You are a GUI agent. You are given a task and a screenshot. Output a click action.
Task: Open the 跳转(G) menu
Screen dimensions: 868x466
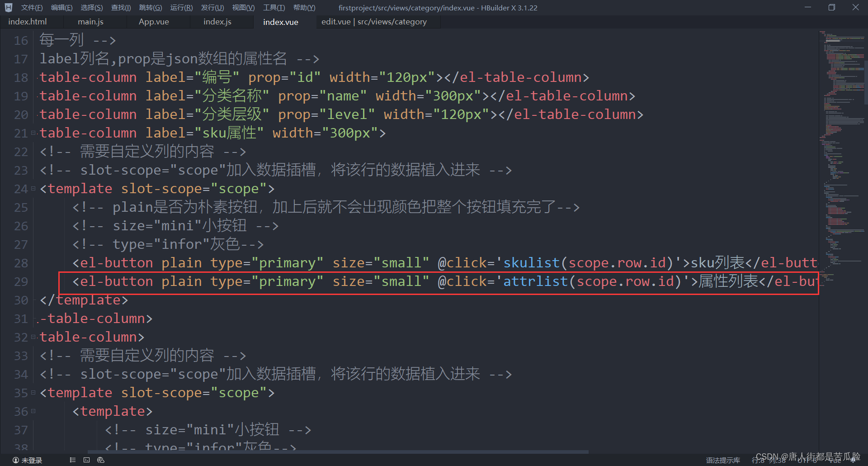point(151,8)
